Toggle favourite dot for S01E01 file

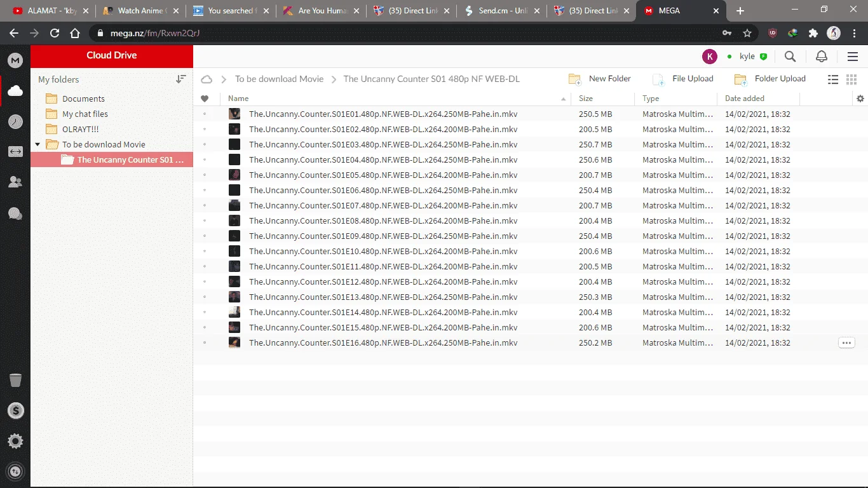205,114
